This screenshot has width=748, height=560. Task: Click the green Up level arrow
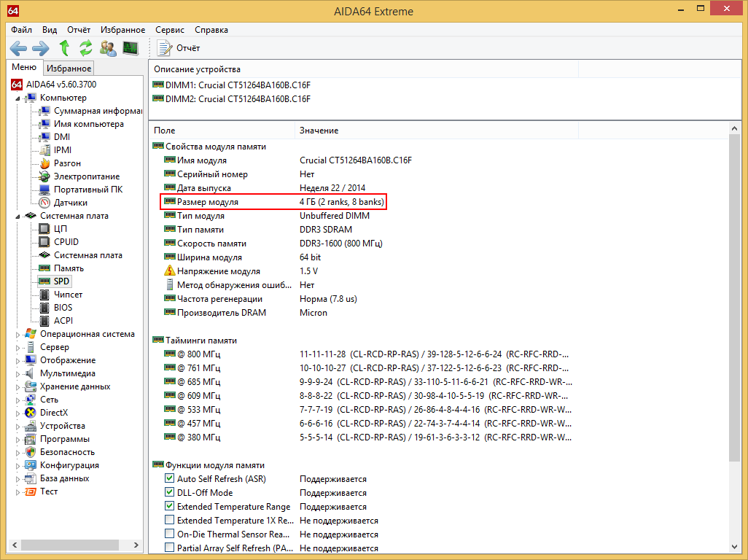click(x=64, y=48)
